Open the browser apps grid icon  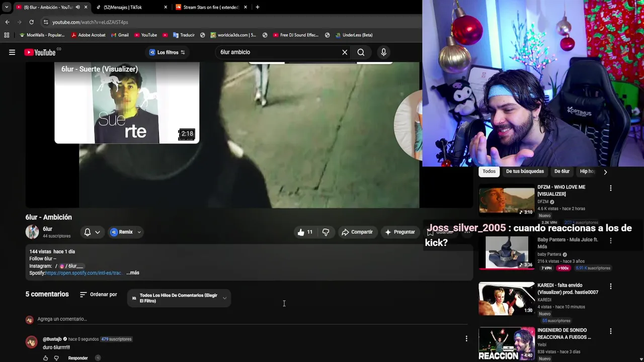point(7,35)
